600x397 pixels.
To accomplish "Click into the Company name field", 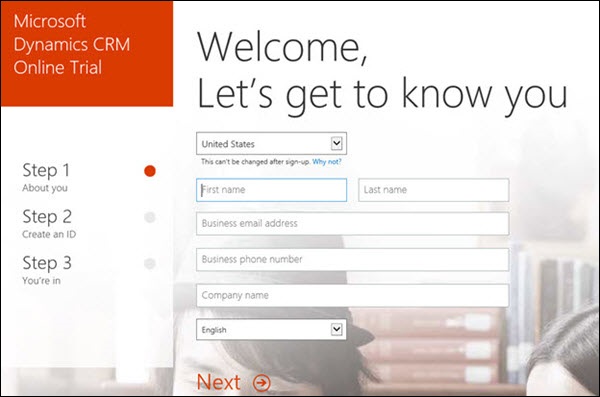I will pos(352,295).
